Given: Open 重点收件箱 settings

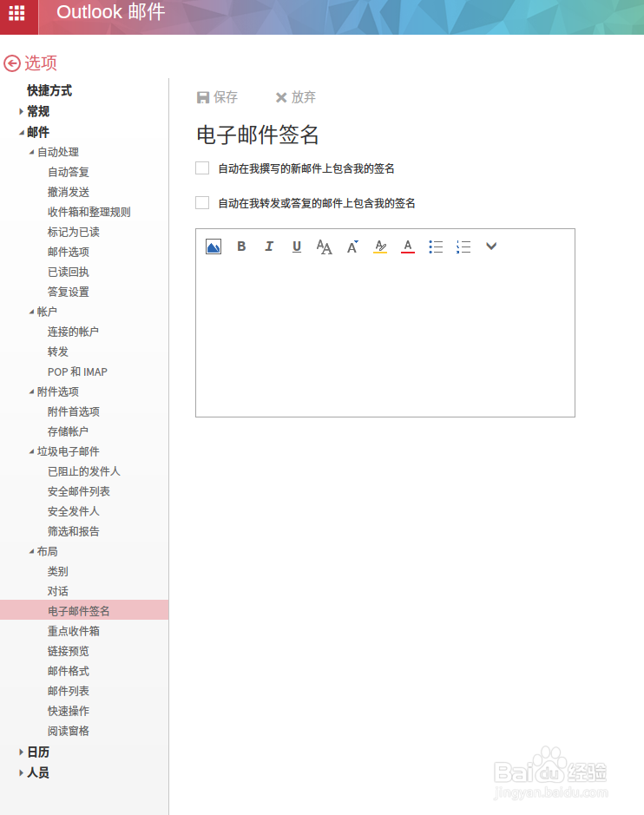Looking at the screenshot, I should (73, 631).
